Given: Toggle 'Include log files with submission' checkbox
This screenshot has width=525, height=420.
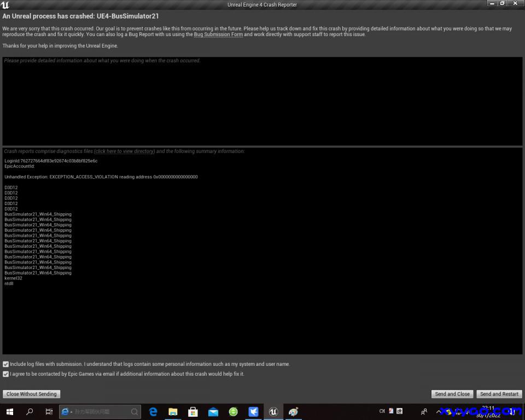Looking at the screenshot, I should (x=6, y=364).
